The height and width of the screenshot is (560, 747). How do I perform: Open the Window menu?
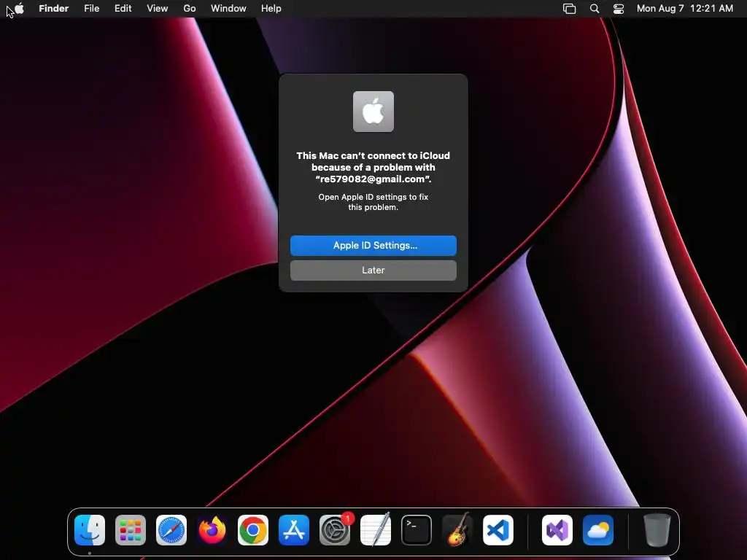[228, 9]
